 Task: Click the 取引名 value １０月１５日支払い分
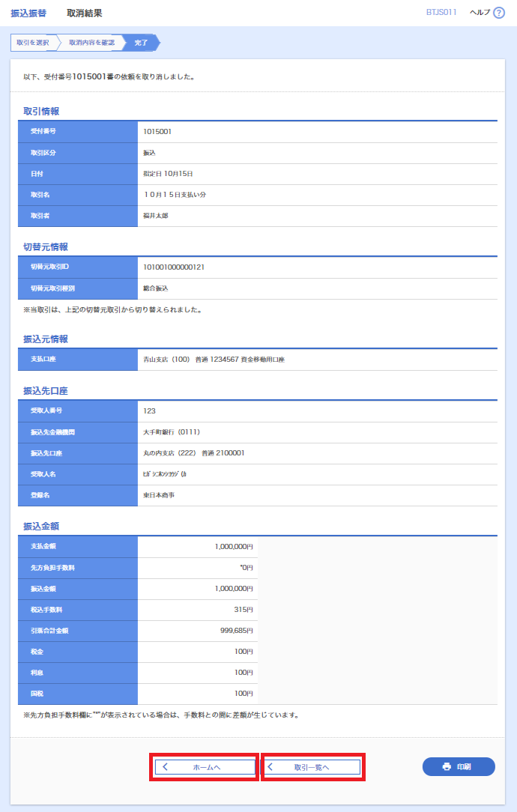pyautogui.click(x=175, y=195)
